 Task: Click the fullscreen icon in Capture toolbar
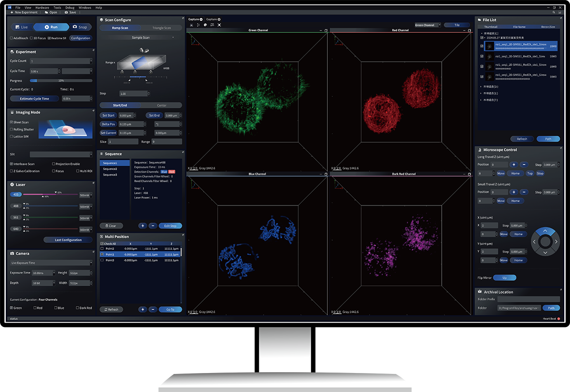[x=219, y=25]
